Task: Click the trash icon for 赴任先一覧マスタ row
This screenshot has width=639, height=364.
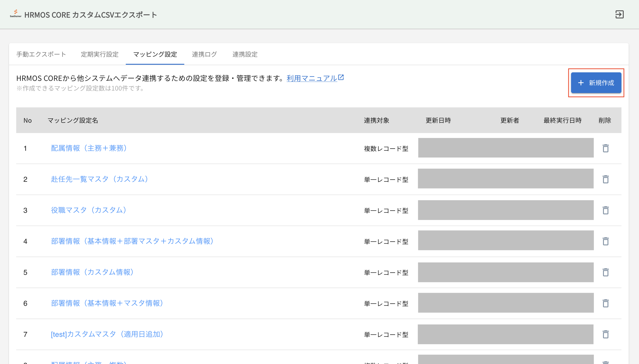Action: tap(605, 179)
